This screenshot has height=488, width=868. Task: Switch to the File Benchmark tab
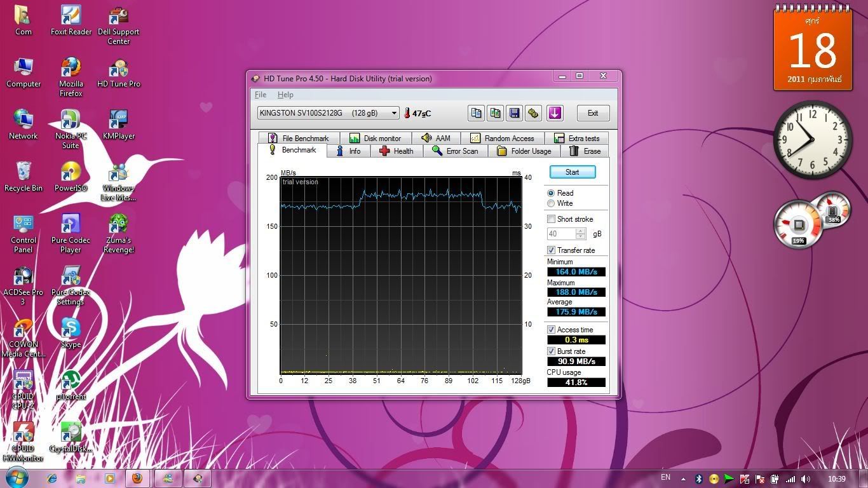299,138
